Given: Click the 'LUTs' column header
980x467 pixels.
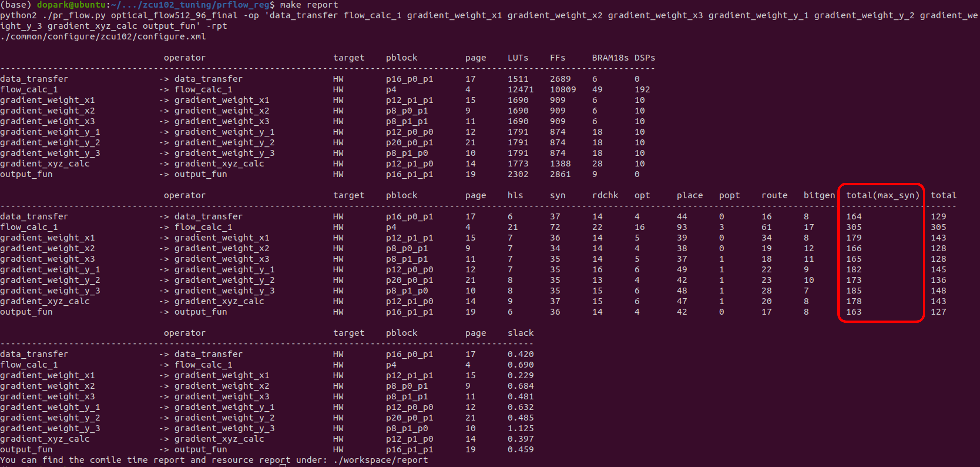Looking at the screenshot, I should 518,58.
